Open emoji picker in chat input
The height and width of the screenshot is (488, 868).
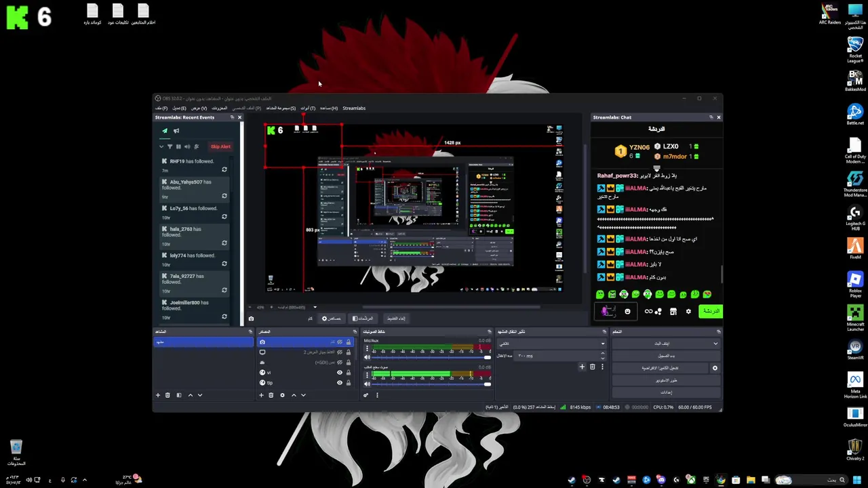(627, 312)
